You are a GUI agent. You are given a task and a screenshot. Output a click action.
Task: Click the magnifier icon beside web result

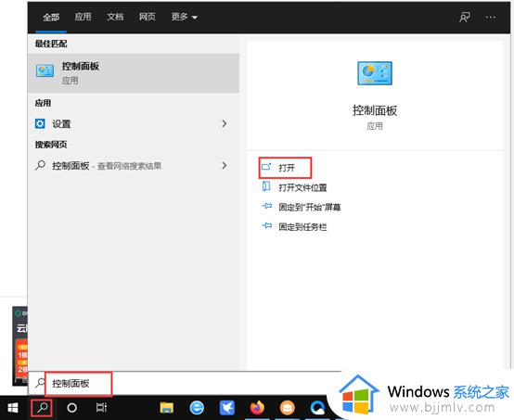coord(40,165)
